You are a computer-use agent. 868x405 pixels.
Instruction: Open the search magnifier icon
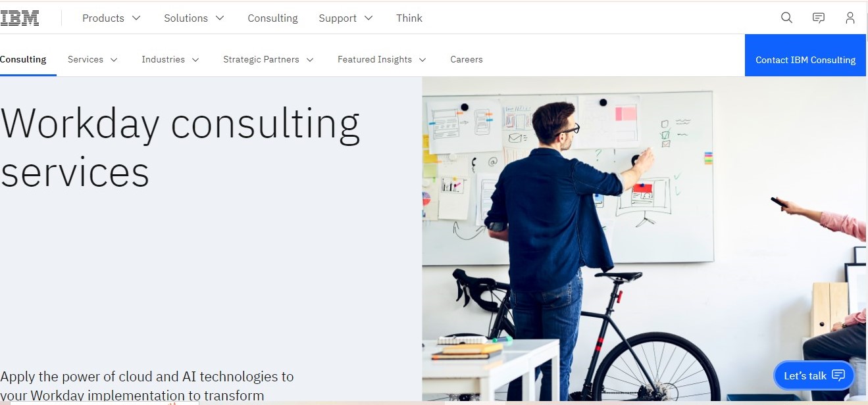786,18
